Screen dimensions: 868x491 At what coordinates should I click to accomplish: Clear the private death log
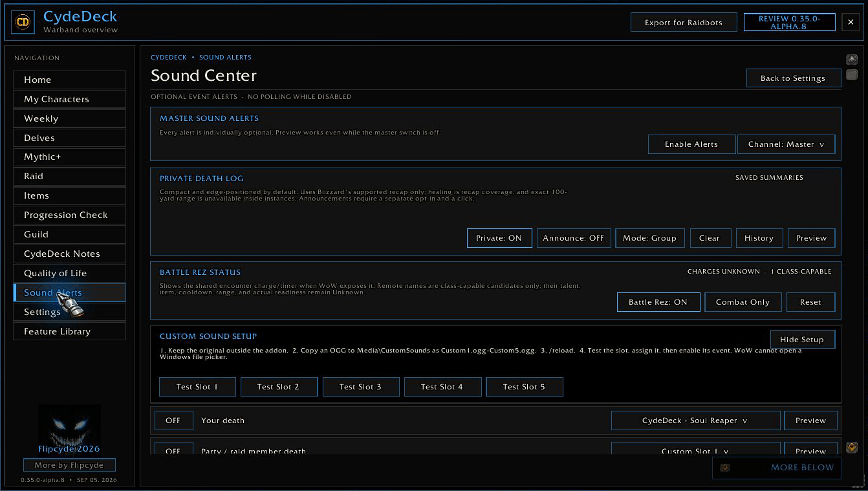[710, 238]
